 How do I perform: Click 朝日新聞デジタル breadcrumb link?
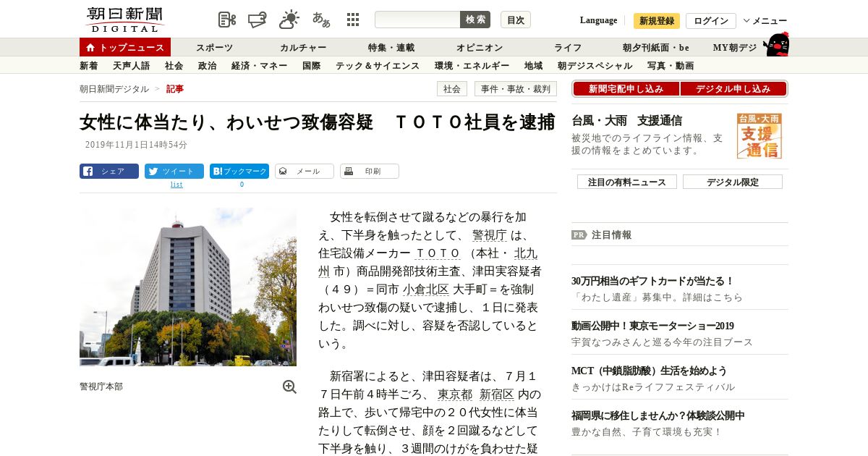pyautogui.click(x=114, y=89)
